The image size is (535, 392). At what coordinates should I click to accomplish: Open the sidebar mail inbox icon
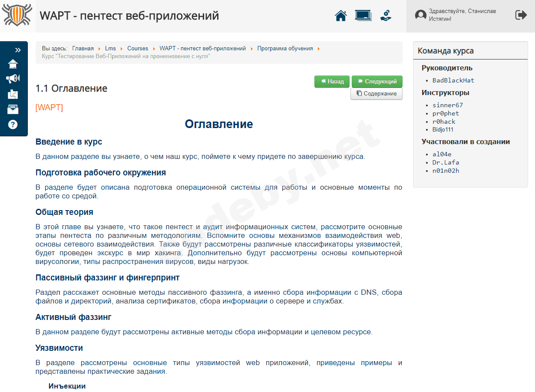(13, 109)
